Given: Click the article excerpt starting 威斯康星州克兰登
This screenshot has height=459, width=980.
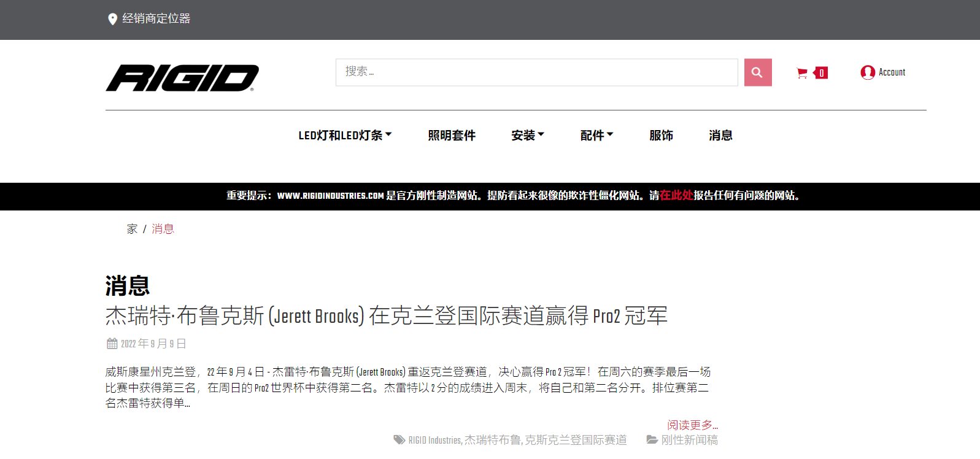Looking at the screenshot, I should point(408,388).
